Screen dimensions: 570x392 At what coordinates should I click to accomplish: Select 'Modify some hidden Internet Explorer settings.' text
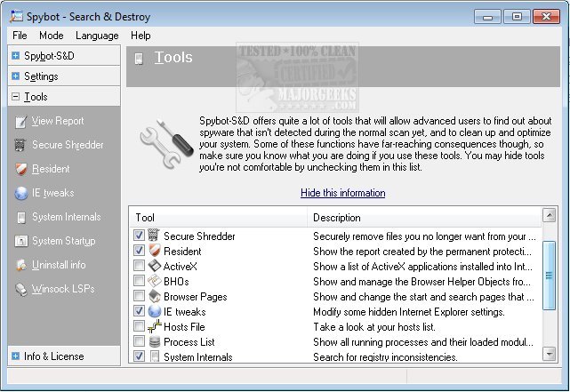click(409, 312)
